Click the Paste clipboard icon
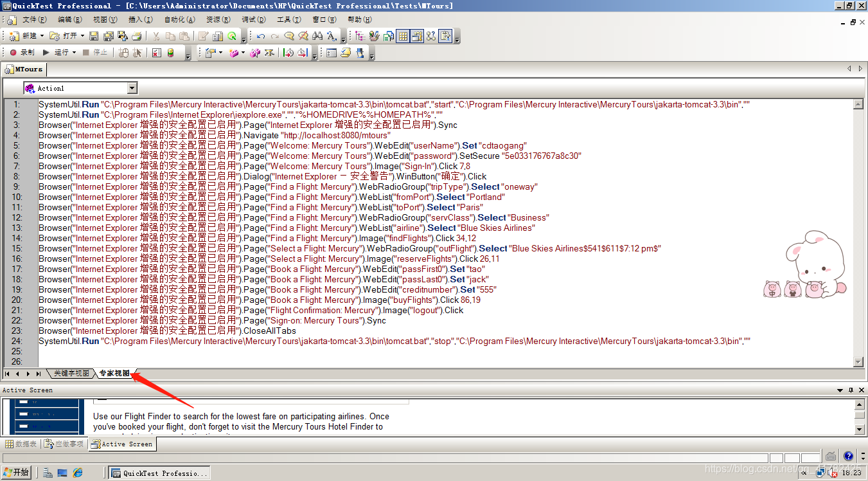The image size is (868, 481). 184,36
